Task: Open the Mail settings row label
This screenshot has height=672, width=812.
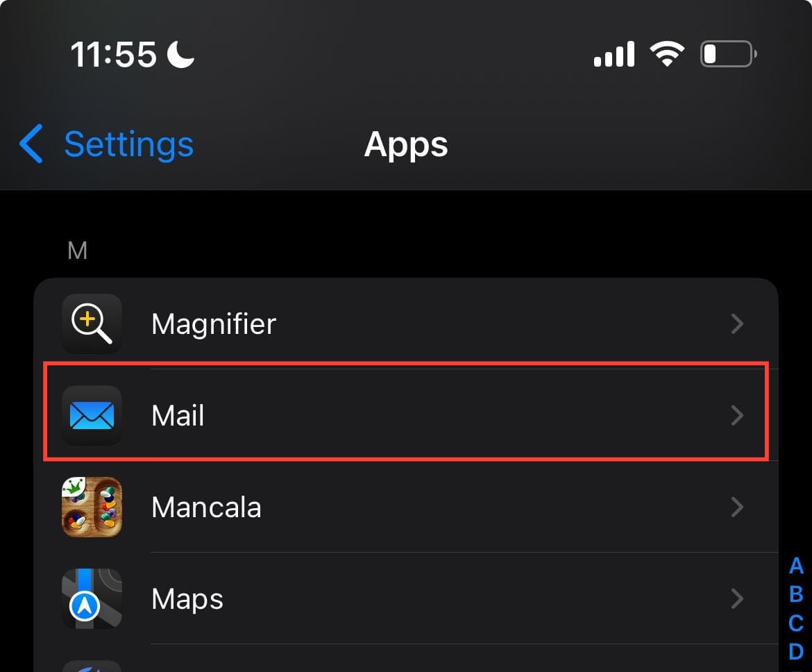Action: coord(178,416)
